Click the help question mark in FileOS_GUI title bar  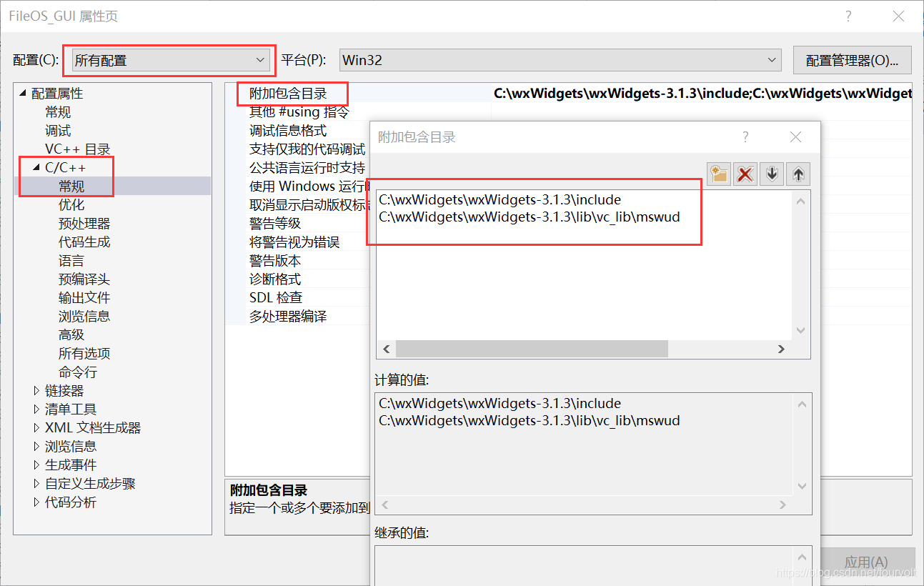848,16
